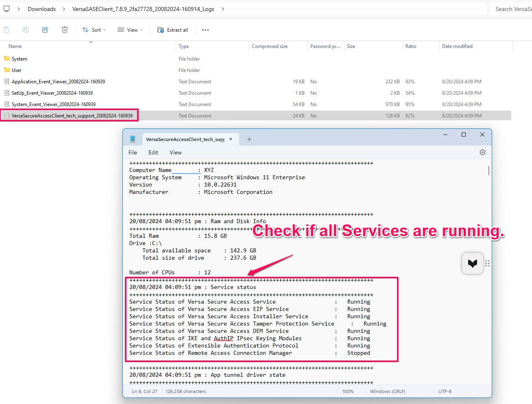This screenshot has width=532, height=404.
Task: Click the unsaved dot on Notepad tab
Action: 231,139
